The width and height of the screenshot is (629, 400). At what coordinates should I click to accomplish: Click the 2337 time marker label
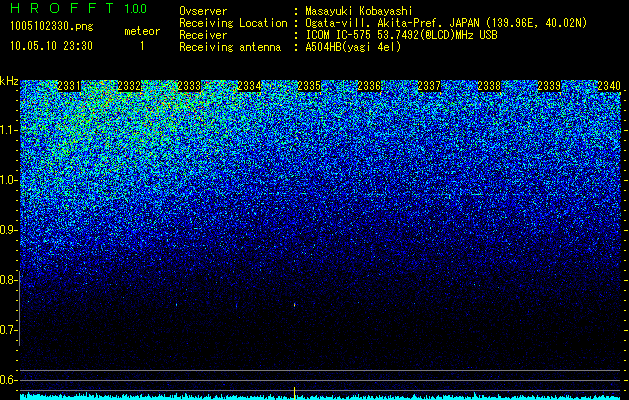(429, 86)
